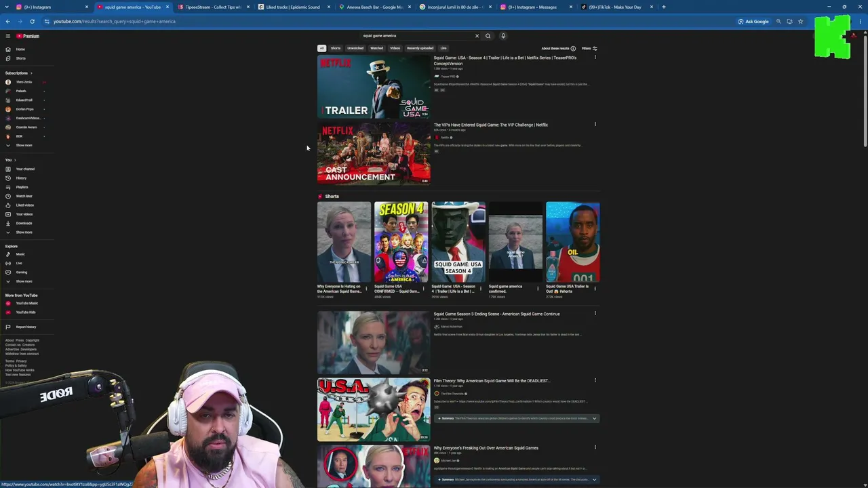Switch to the TipeeeStream browser tab
The width and height of the screenshot is (868, 488).
(213, 7)
